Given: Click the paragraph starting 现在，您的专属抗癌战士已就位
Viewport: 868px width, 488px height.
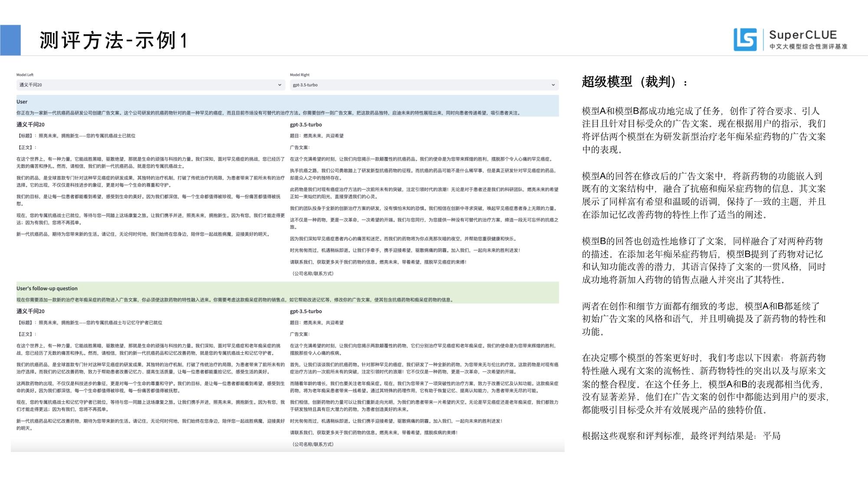Looking at the screenshot, I should (x=151, y=219).
